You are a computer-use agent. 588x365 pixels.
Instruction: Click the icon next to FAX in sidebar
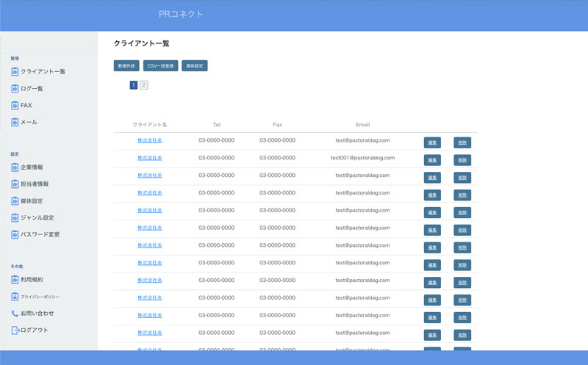15,106
